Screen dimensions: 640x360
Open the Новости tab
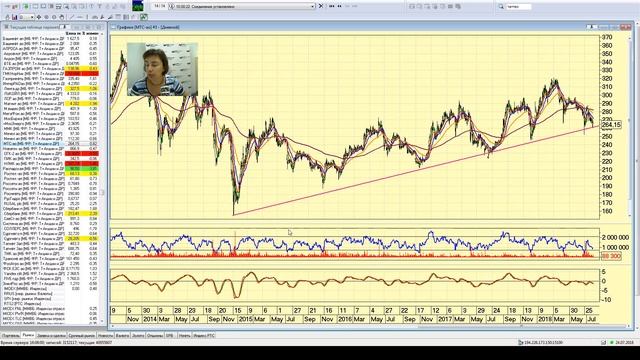point(105,336)
